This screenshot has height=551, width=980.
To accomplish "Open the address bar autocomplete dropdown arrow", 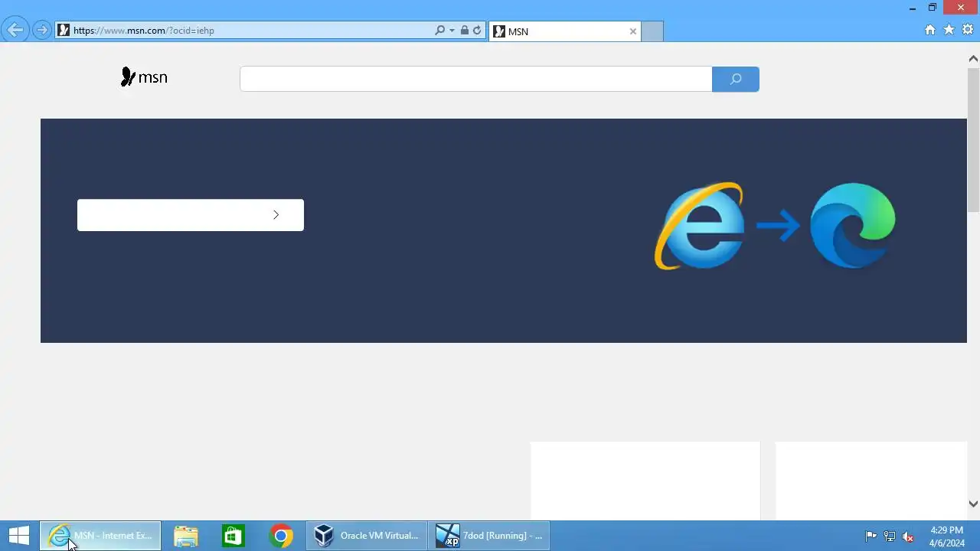I will 452,31.
